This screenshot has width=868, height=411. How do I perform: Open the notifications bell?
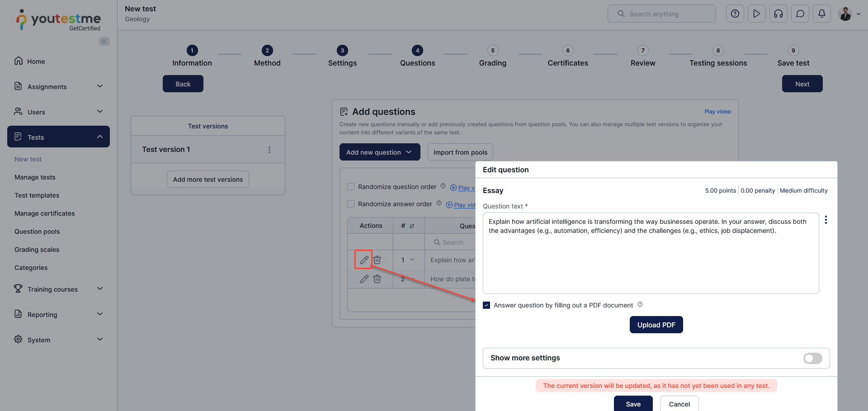[822, 14]
